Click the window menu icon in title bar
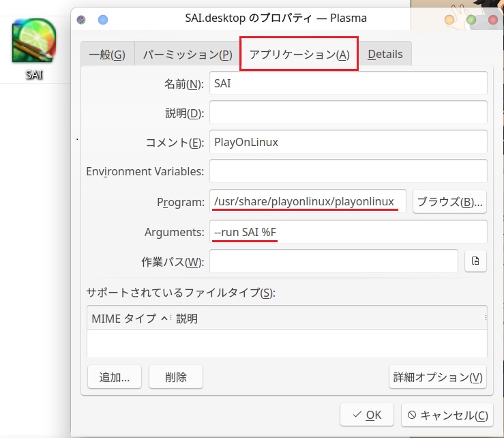Image resolution: width=504 pixels, height=438 pixels. coord(82,19)
